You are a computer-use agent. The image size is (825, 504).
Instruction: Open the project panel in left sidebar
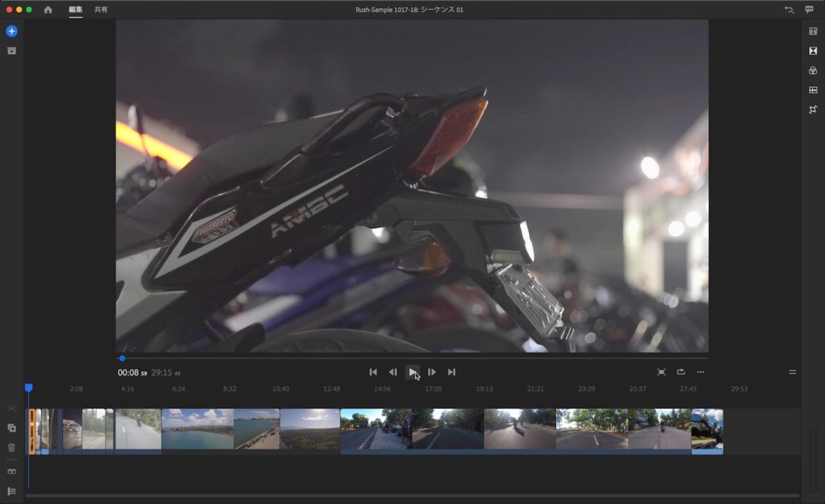click(11, 51)
